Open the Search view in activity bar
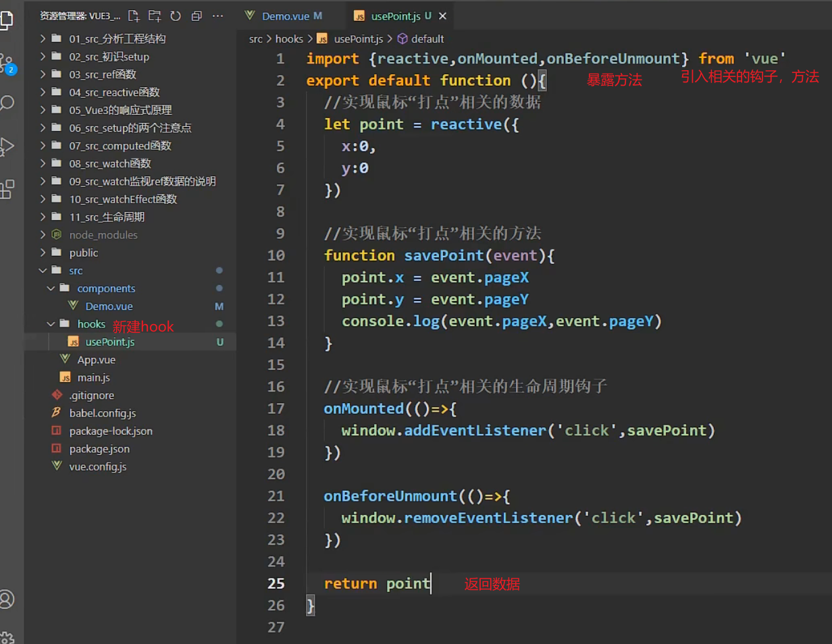Image resolution: width=832 pixels, height=644 pixels. [x=7, y=103]
